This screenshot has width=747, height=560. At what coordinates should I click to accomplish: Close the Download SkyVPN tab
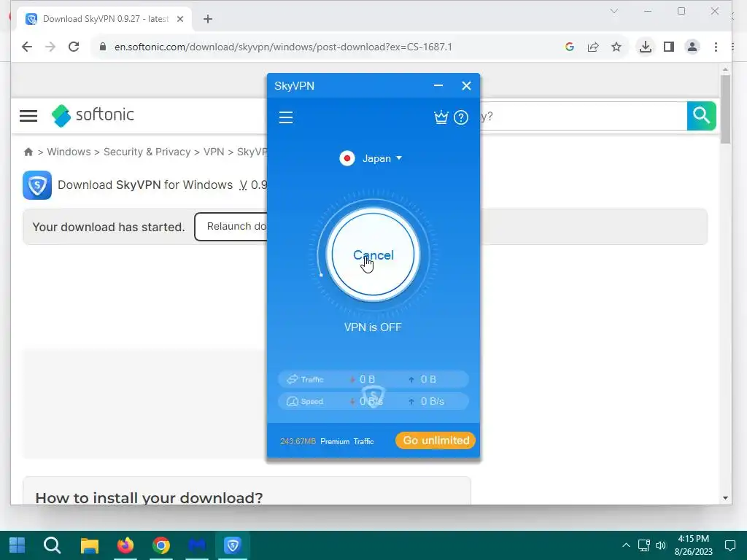[180, 19]
